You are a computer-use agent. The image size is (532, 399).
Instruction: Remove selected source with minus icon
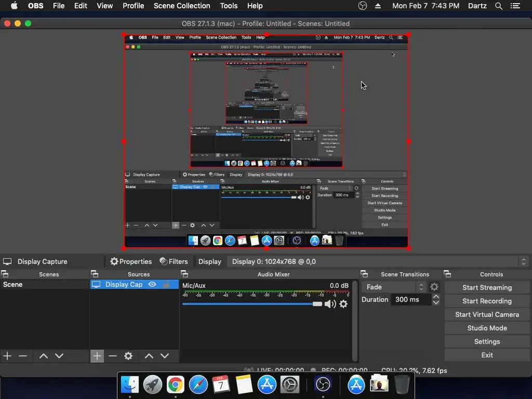(113, 356)
